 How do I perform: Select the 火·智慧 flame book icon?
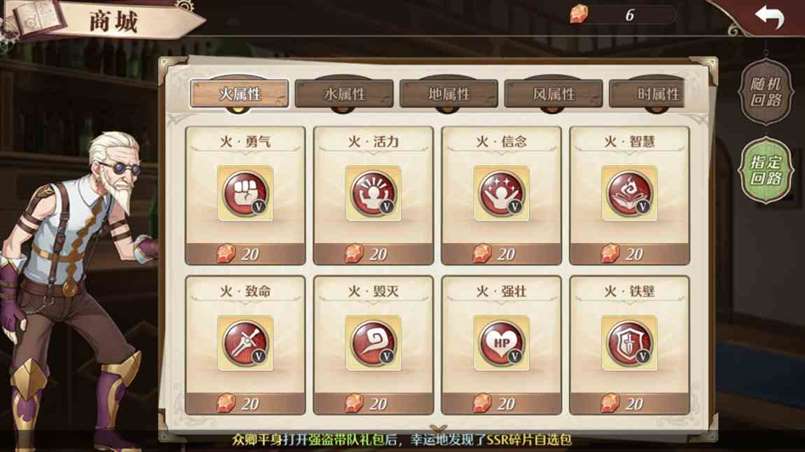(629, 193)
